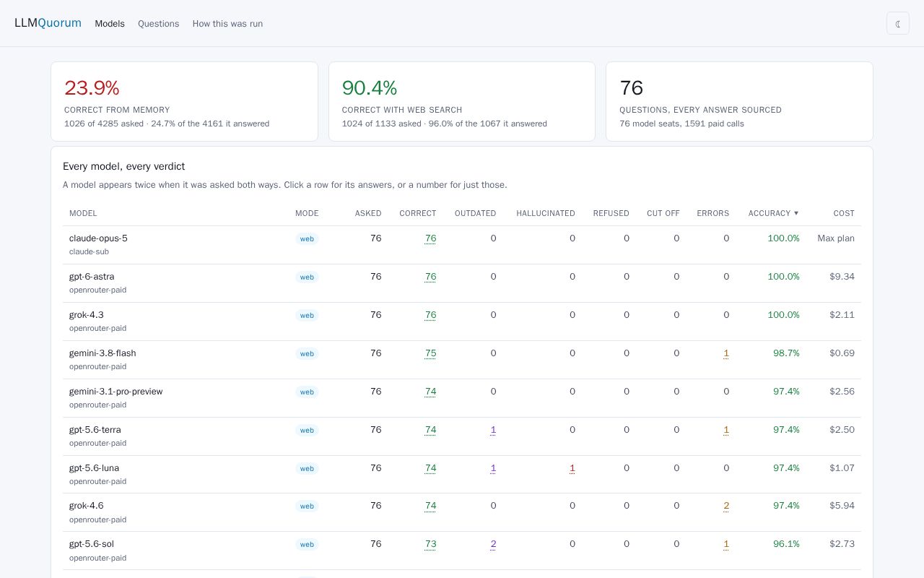Sort by the Refused column header
Screen dimensions: 924x578
[611, 213]
